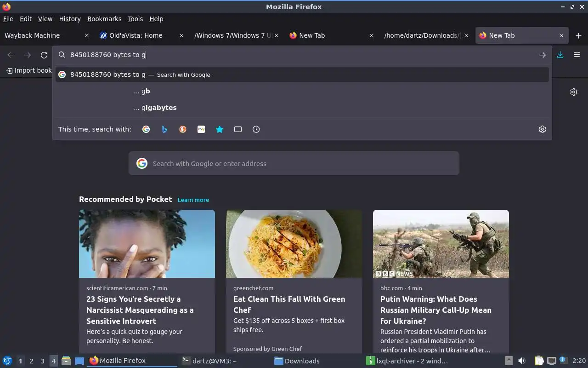Switch to virtual desktop 2
588x368 pixels.
point(31,361)
